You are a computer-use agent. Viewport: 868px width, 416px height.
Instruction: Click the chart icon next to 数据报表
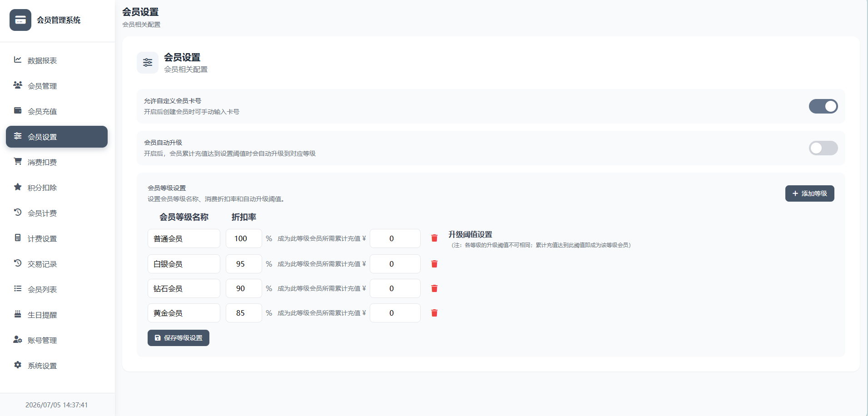click(18, 60)
